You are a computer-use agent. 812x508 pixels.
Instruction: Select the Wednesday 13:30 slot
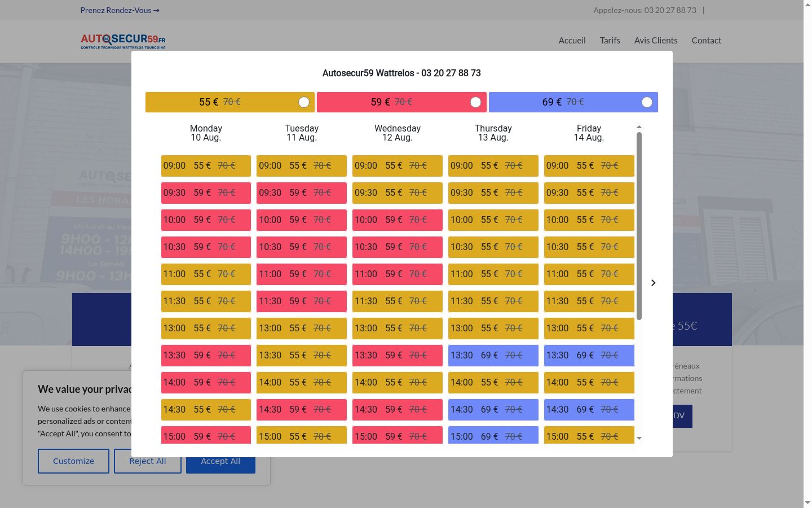pos(398,356)
